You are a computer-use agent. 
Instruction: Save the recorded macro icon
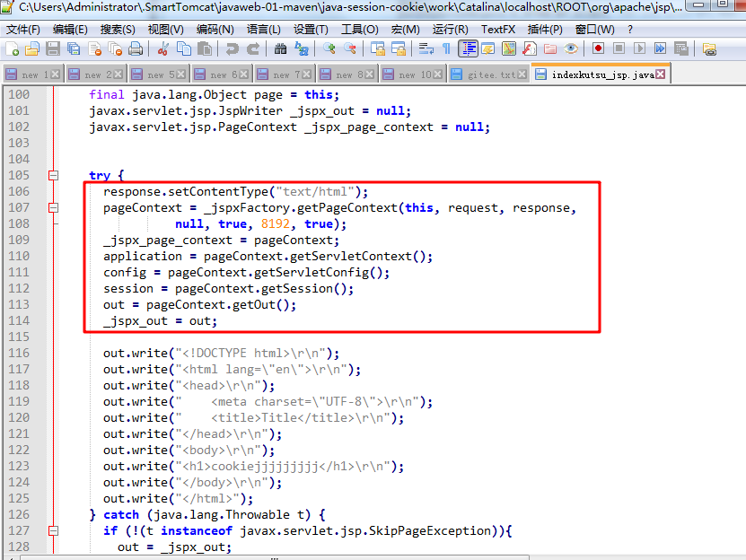680,48
